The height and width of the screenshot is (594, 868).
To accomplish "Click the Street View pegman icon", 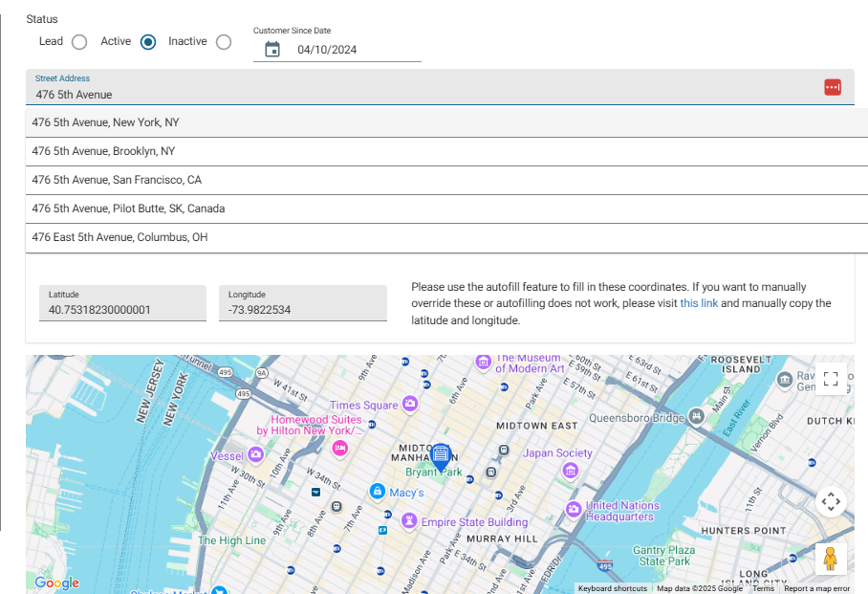I will click(830, 559).
